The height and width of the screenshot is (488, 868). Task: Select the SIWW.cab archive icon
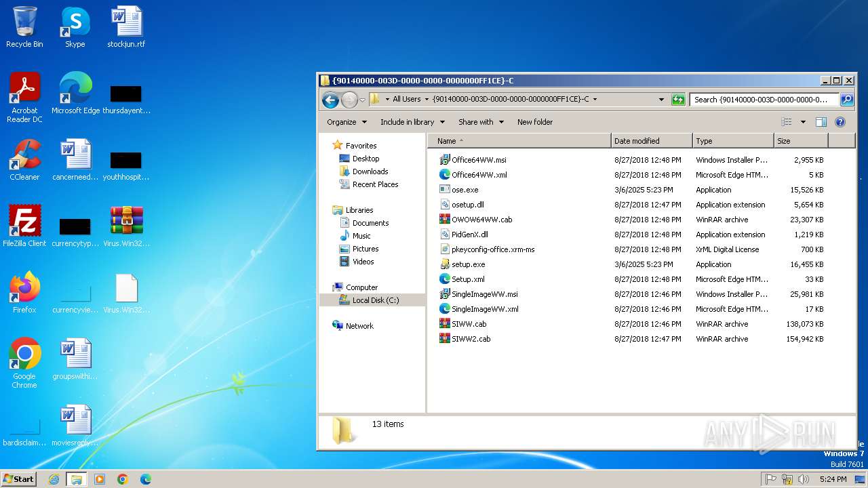[445, 324]
